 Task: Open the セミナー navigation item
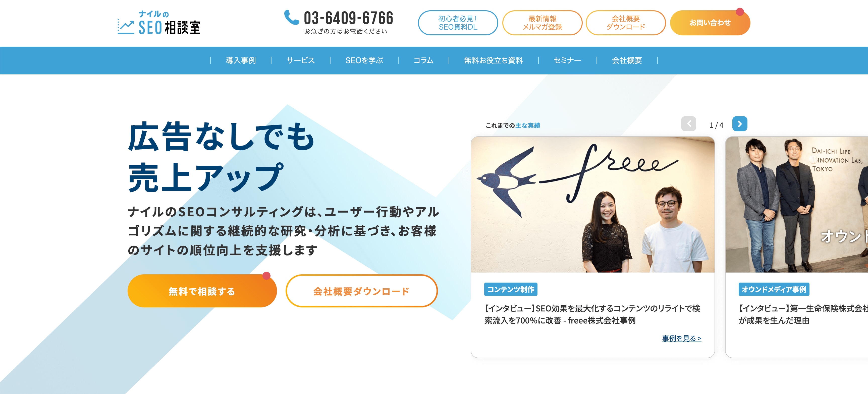(567, 60)
